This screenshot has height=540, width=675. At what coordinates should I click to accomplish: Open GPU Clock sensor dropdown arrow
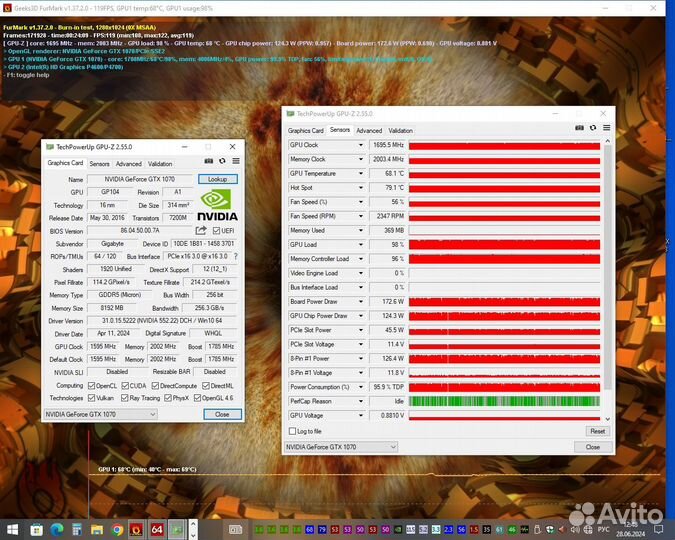pos(361,145)
